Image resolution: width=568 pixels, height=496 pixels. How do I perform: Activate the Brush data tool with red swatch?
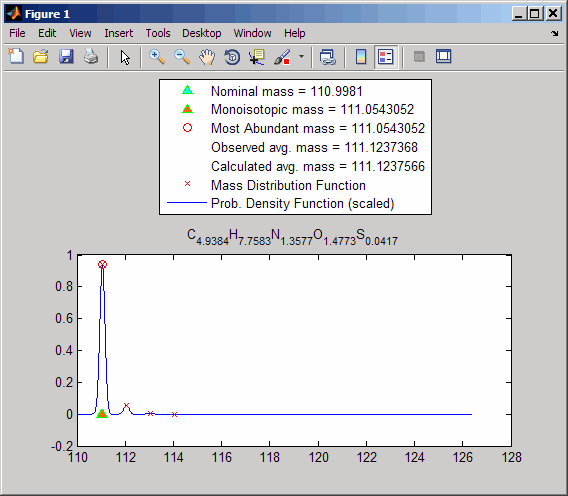(x=282, y=57)
